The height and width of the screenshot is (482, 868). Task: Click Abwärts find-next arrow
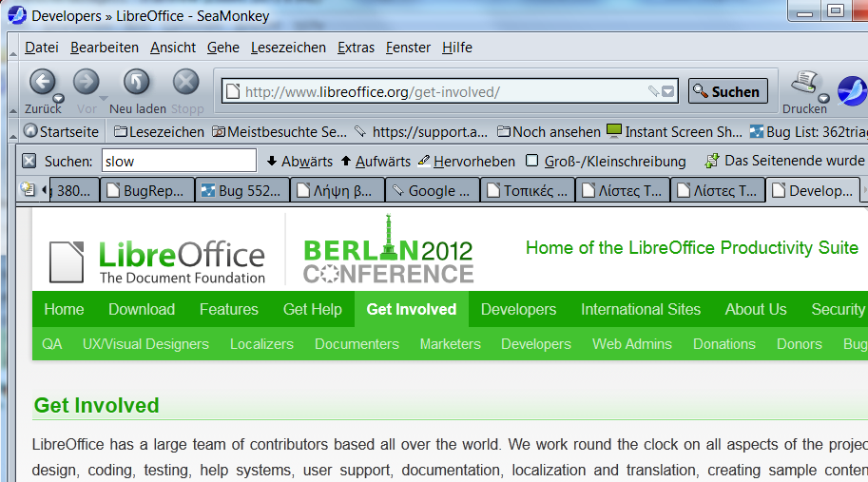299,162
